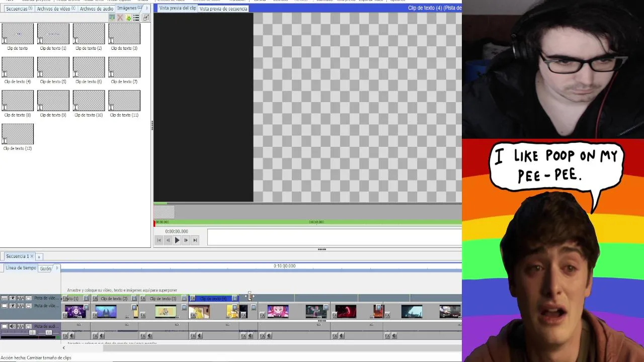Toggle the checkbox on second video track
644x362 pixels.
tap(4, 306)
